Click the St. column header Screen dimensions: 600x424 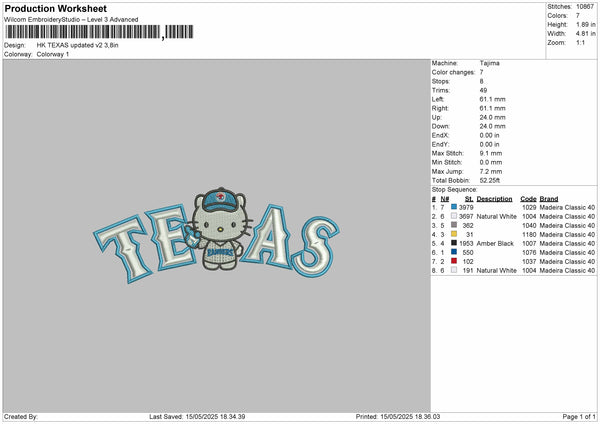pos(469,199)
